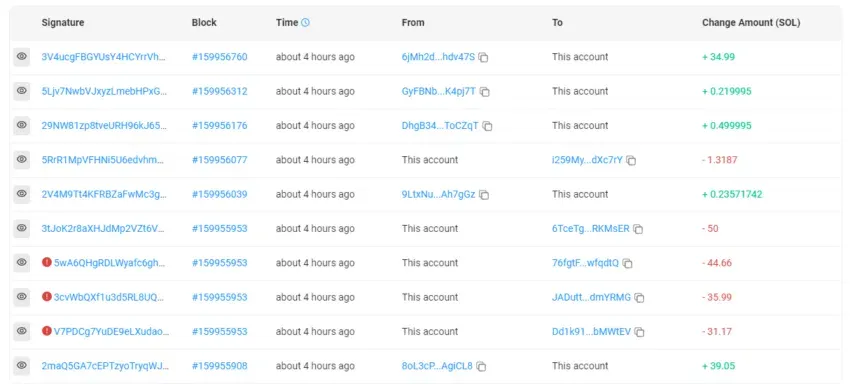The width and height of the screenshot is (850, 384).
Task: Toggle eye preview for 3V4ucgFBGYUsY4HCYrrVh transaction
Action: [22, 56]
